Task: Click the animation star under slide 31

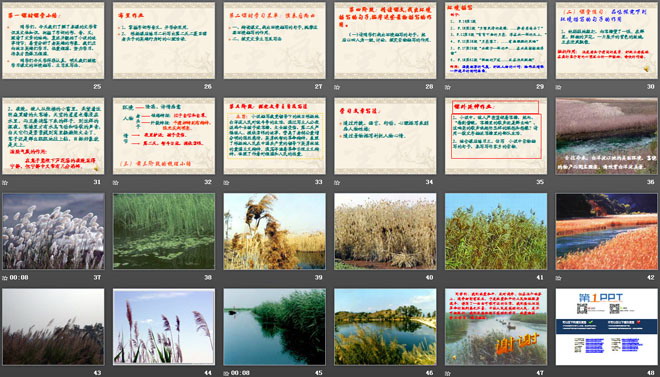Action: [x=5, y=183]
